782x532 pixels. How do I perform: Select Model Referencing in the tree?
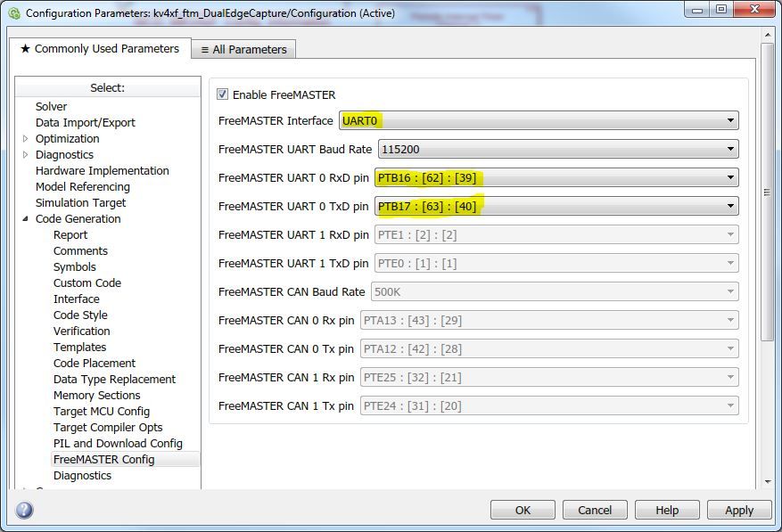(83, 186)
